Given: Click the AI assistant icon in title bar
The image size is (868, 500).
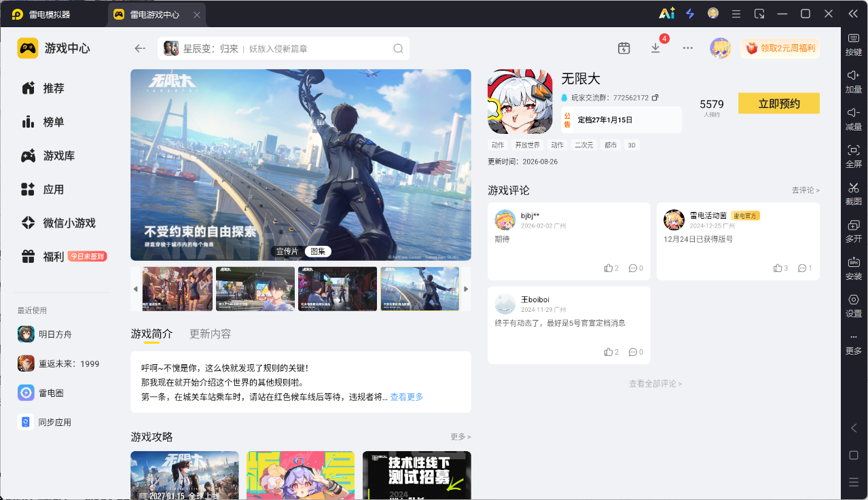Looking at the screenshot, I should [666, 14].
